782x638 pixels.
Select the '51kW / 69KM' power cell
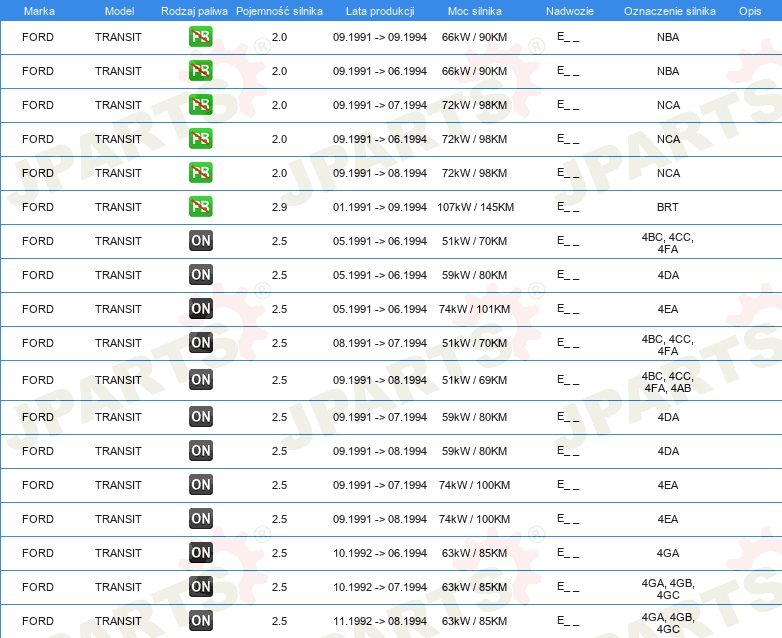(x=474, y=380)
